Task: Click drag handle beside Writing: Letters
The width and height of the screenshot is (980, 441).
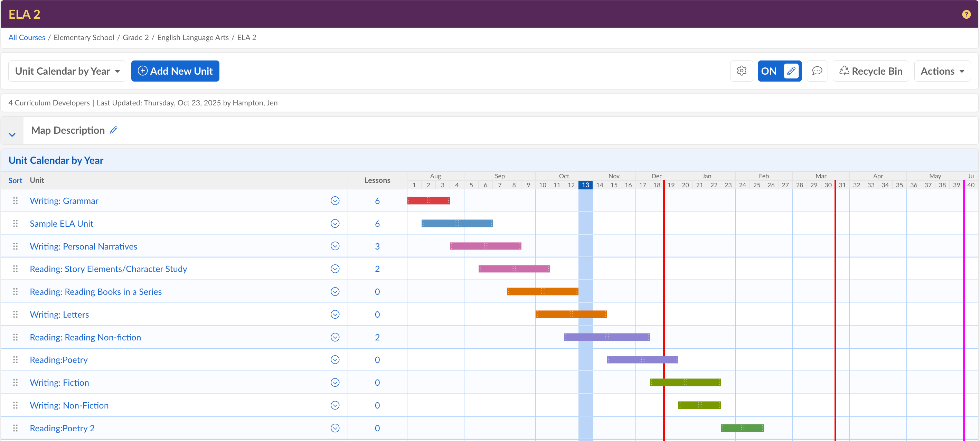Action: [15, 314]
